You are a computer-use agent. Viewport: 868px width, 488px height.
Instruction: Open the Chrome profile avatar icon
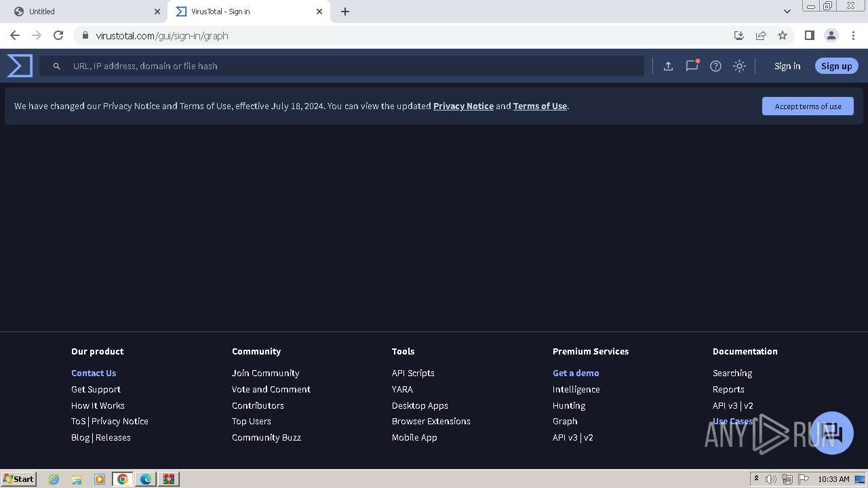pyautogui.click(x=831, y=35)
